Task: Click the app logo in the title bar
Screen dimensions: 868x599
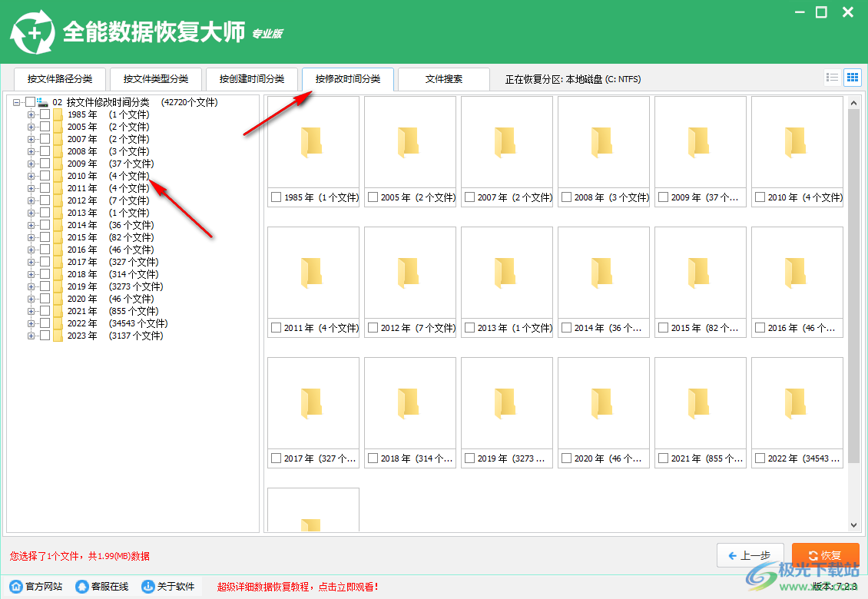Action: coord(33,31)
